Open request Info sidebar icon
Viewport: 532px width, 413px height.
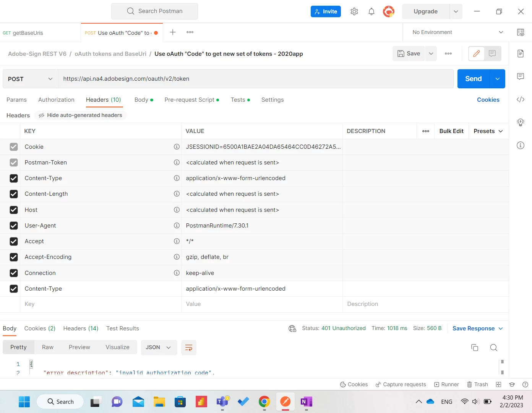pos(521,145)
